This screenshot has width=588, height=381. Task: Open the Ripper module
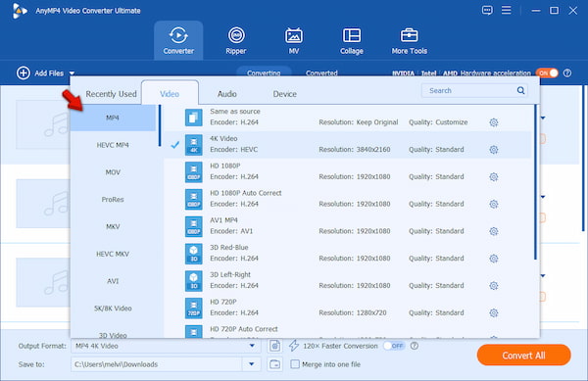pos(236,40)
